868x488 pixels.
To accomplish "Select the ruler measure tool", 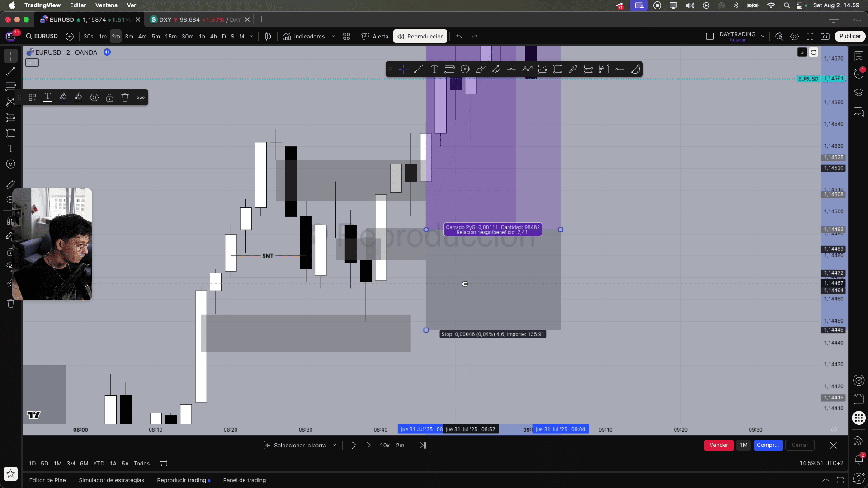I will [x=11, y=184].
